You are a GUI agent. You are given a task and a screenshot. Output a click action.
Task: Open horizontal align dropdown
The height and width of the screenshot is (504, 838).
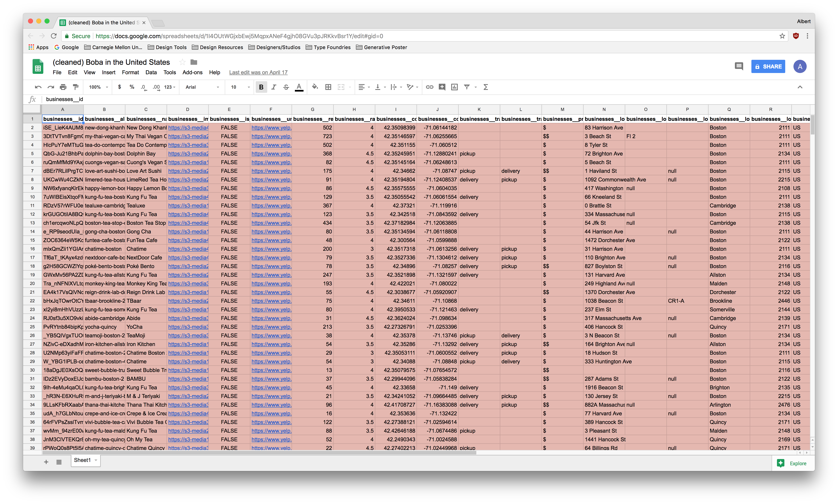364,87
